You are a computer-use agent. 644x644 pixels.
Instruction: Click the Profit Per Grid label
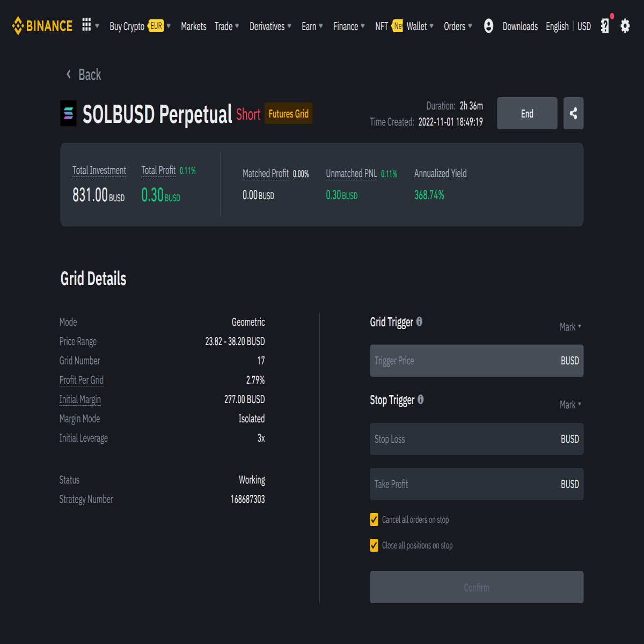coord(82,380)
